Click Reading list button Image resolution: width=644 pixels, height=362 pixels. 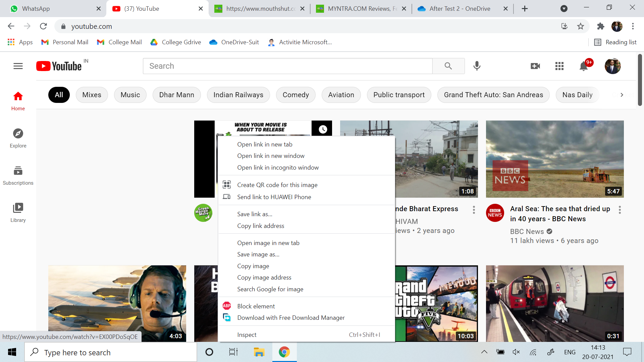(x=615, y=42)
